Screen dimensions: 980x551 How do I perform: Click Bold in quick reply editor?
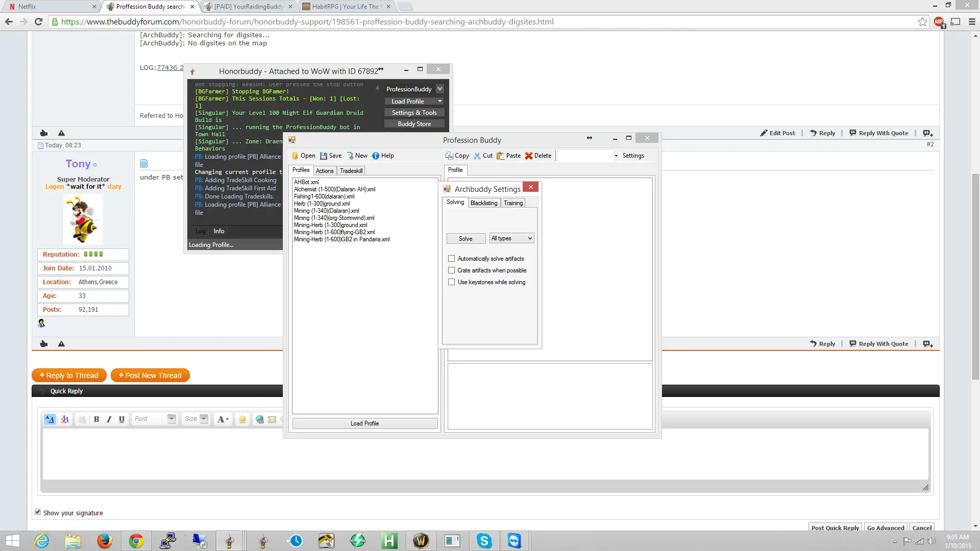96,419
